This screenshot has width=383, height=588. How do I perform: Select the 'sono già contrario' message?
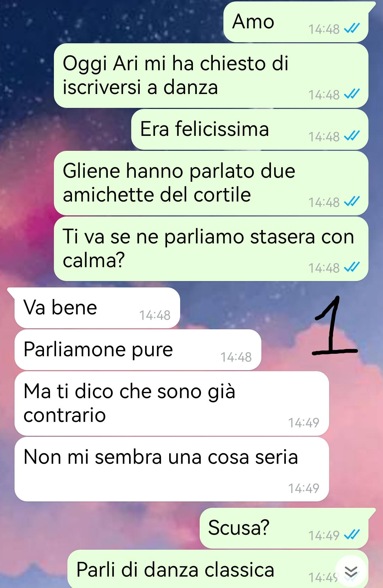[172, 403]
